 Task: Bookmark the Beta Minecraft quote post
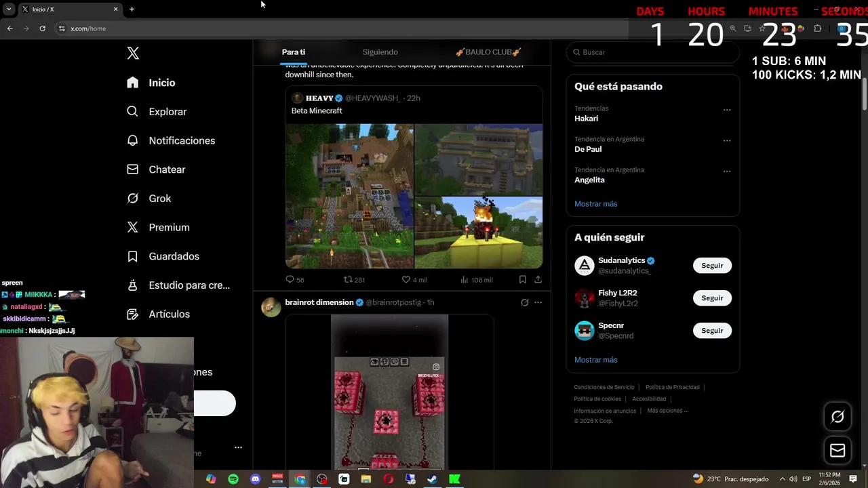522,279
